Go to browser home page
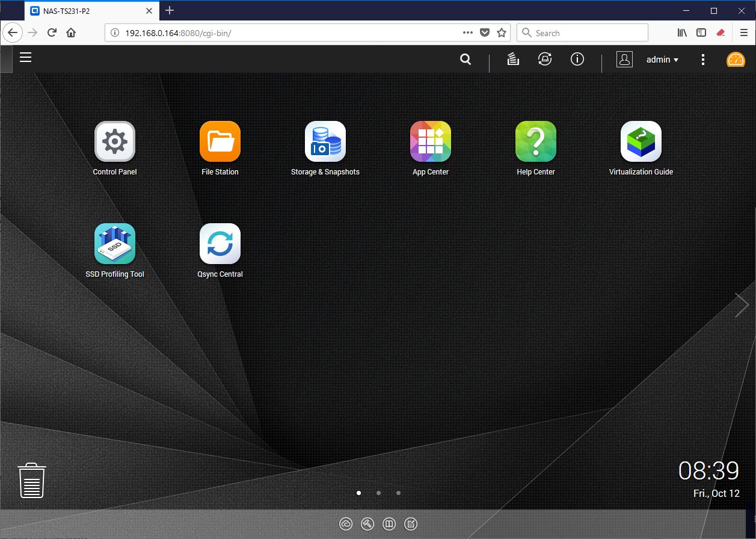 point(71,32)
